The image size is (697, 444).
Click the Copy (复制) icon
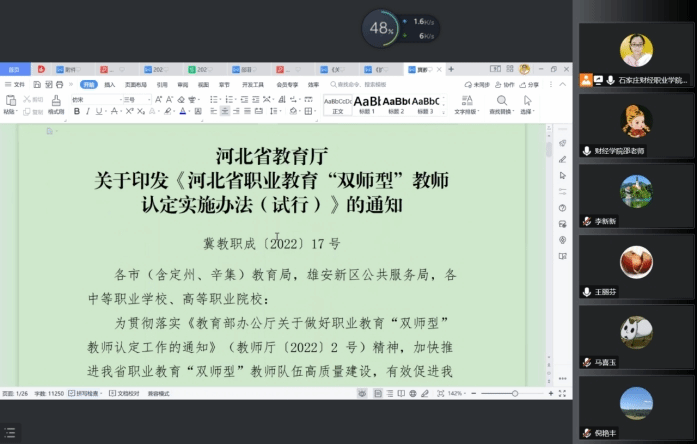coord(27,112)
